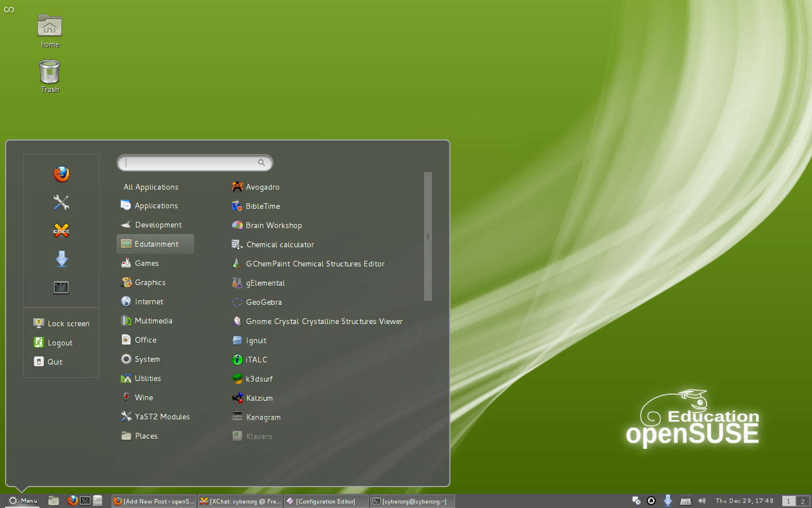Click the terminal launcher in the bottom panel
This screenshot has width=812, height=508.
[85, 501]
